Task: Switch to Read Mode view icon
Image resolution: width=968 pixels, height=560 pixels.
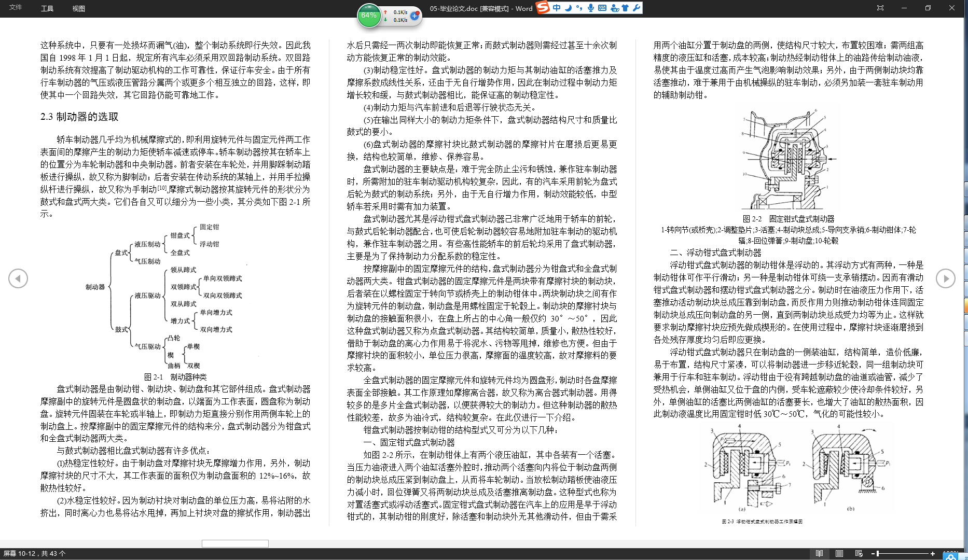Action: click(x=820, y=554)
